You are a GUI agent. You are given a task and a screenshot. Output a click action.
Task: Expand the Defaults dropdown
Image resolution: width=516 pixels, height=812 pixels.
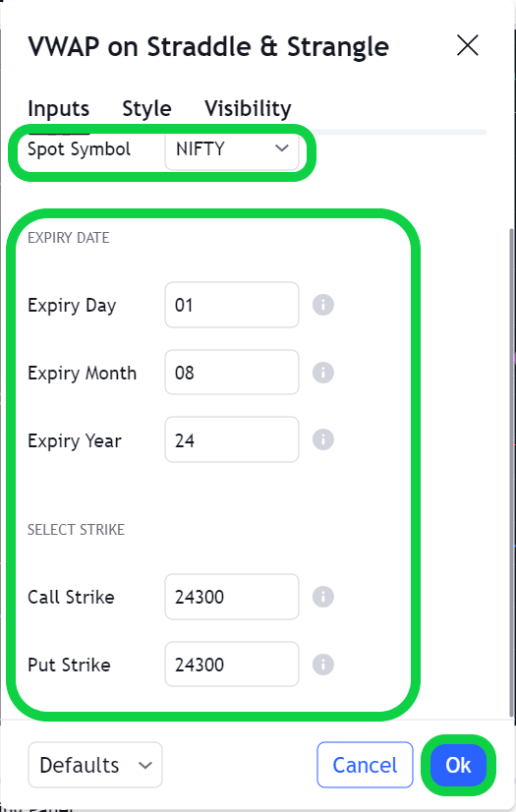click(x=95, y=765)
